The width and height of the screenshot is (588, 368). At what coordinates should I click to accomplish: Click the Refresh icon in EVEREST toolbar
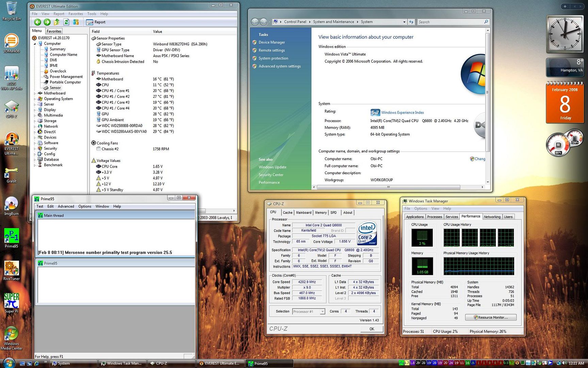click(66, 22)
